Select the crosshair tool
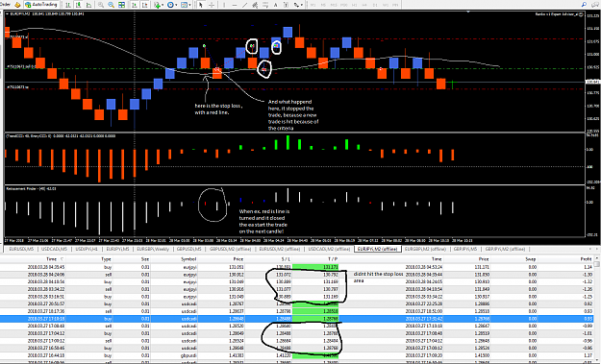The width and height of the screenshot is (601, 364). (212, 5)
